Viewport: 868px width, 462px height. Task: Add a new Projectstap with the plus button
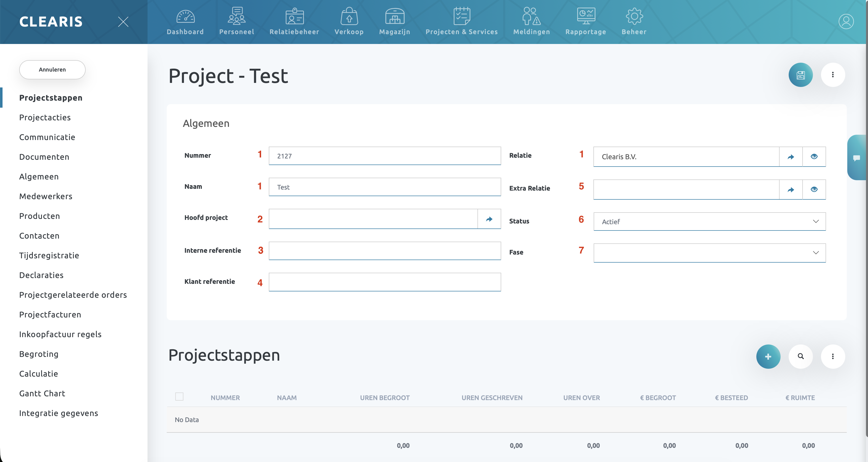click(768, 356)
